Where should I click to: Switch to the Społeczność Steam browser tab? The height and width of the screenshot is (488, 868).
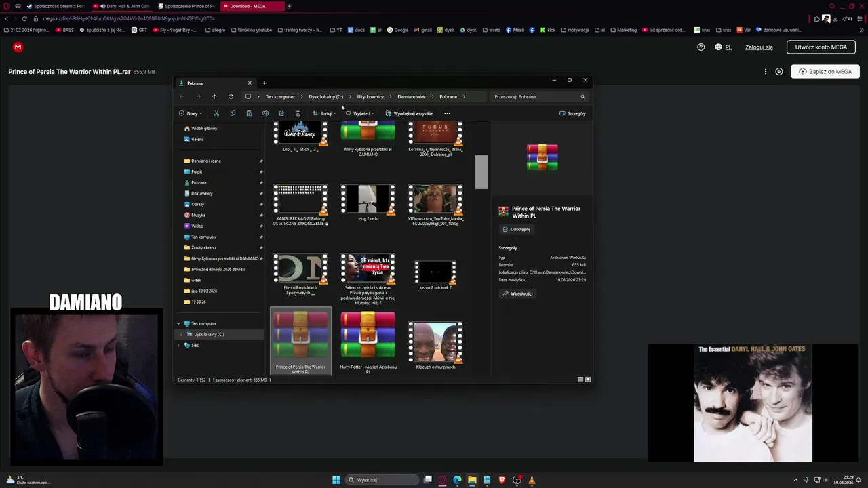pos(55,6)
